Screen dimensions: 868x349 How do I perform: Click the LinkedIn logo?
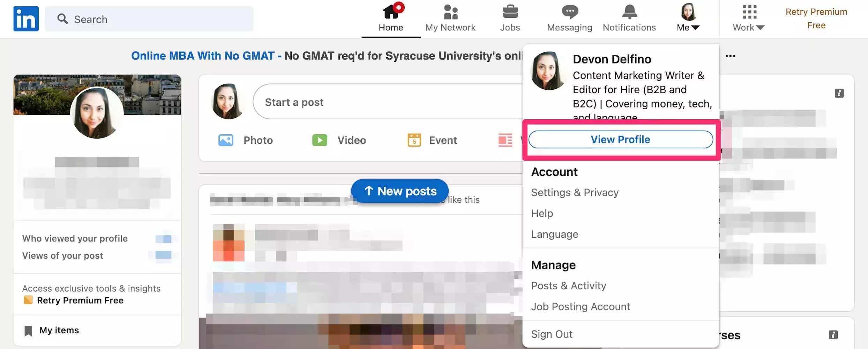pyautogui.click(x=26, y=18)
